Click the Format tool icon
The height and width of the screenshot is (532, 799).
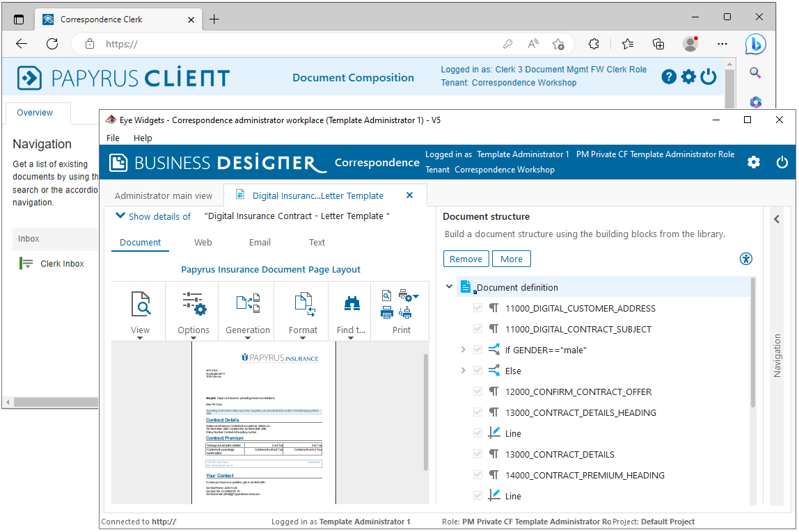point(303,303)
